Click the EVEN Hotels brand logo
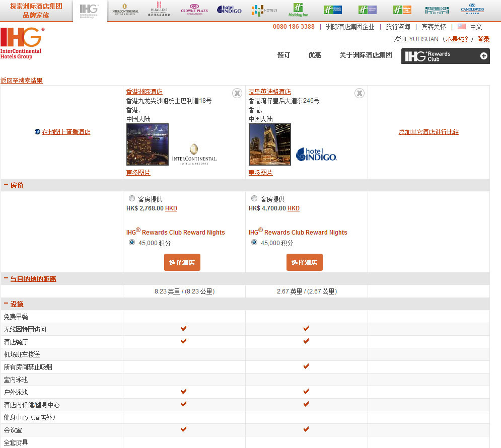 coord(264,10)
